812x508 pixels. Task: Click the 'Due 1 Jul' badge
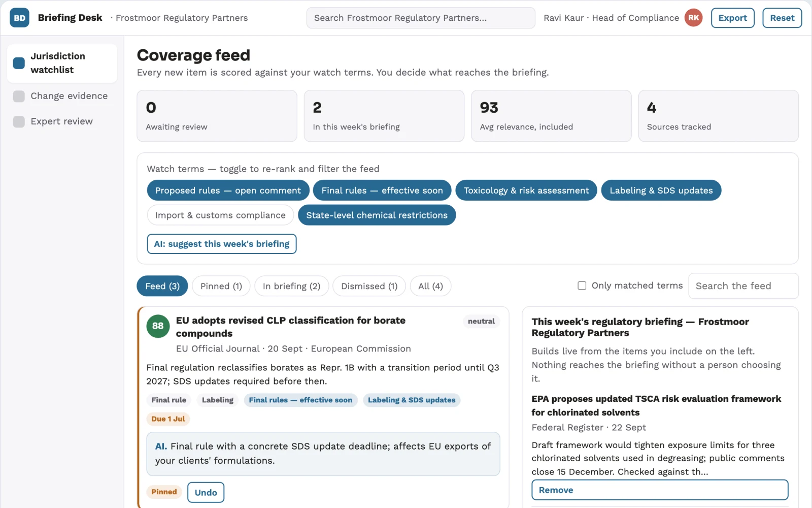[x=168, y=419]
